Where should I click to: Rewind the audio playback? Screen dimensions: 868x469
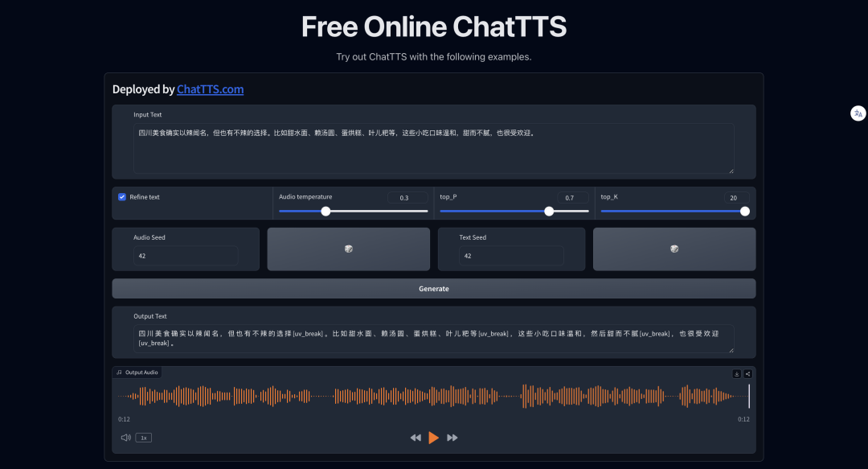coord(416,438)
